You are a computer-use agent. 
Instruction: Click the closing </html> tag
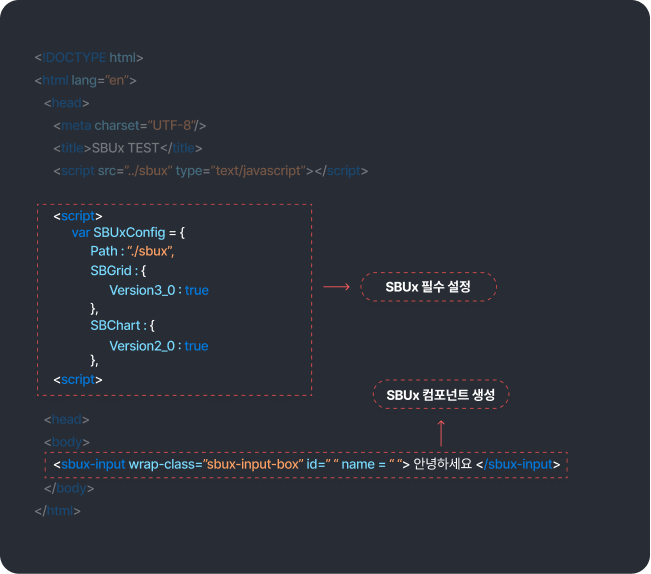[x=57, y=511]
